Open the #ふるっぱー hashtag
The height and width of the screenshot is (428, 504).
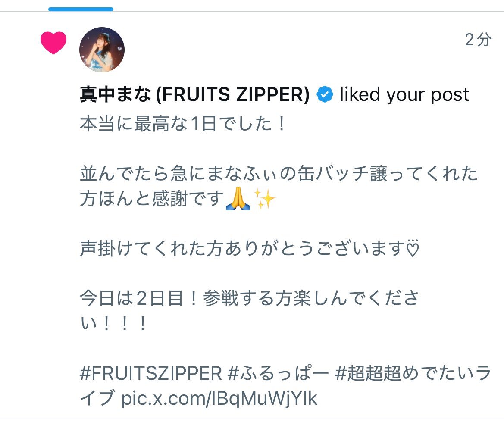278,373
